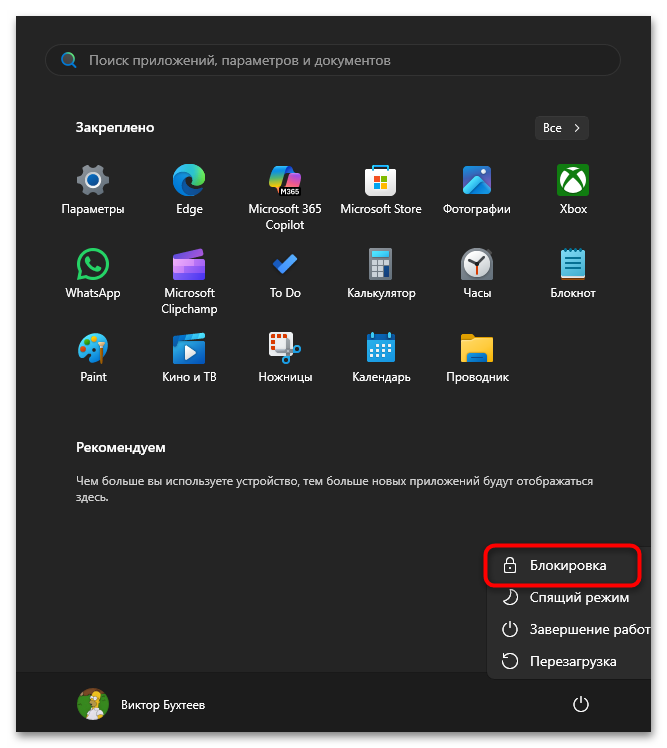This screenshot has width=667, height=748.
Task: Open Календарь
Action: tap(381, 358)
